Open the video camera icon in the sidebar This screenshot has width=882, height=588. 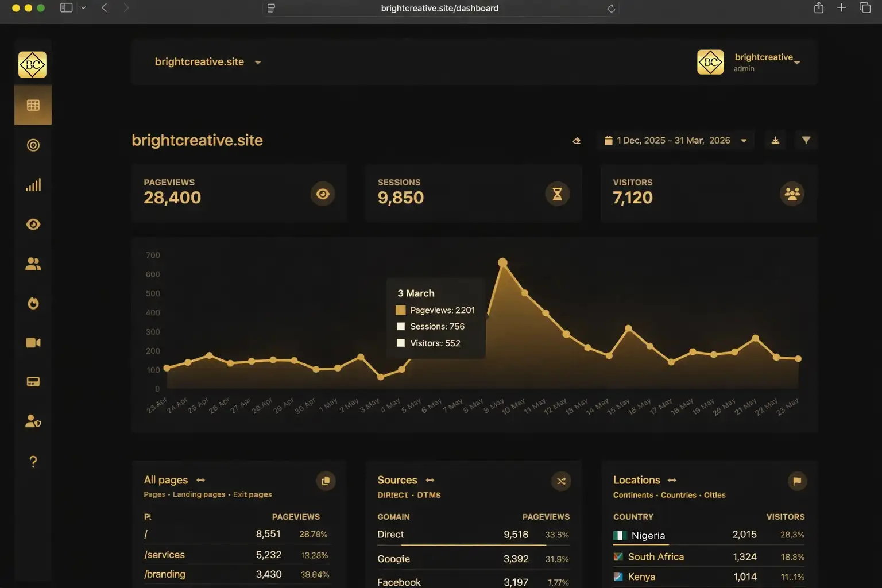pos(33,343)
